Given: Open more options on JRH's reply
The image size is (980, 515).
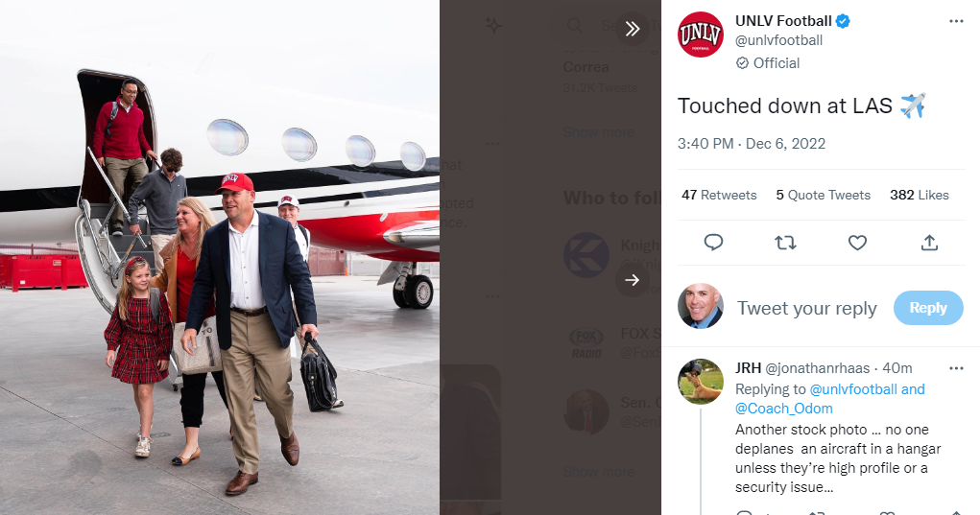Looking at the screenshot, I should point(956,368).
